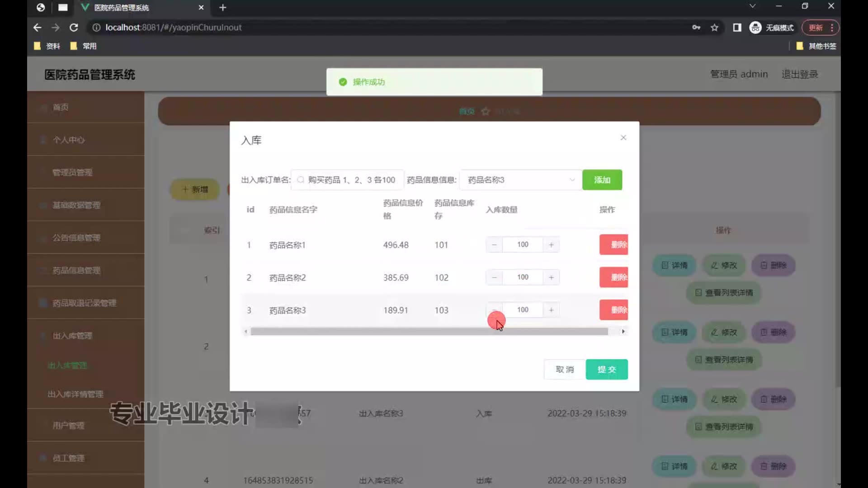Open the browser tab search chevron
Viewport: 868px width, 488px height.
pyautogui.click(x=752, y=6)
